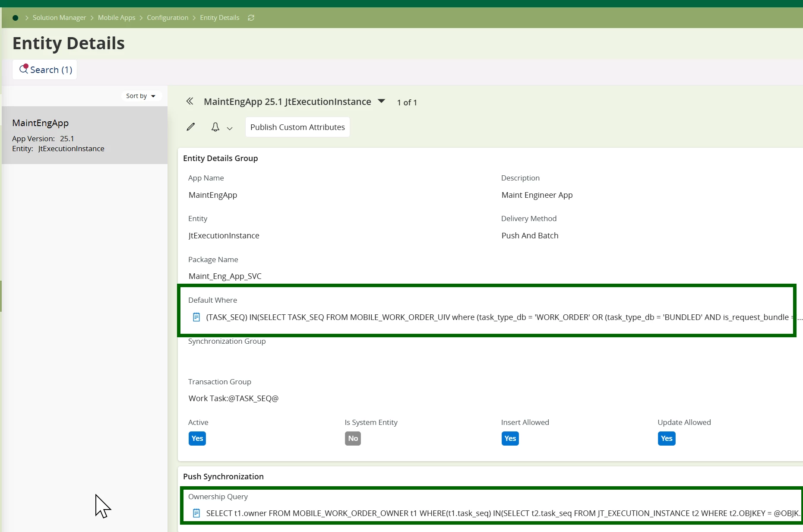Screen dimensions: 803x532
Task: Toggle the Update Allowed Yes badge
Action: [x=666, y=439]
